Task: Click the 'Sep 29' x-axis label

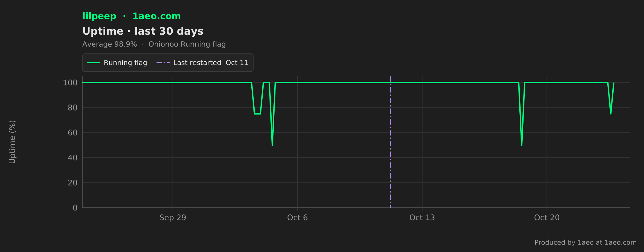Action: [x=173, y=218]
